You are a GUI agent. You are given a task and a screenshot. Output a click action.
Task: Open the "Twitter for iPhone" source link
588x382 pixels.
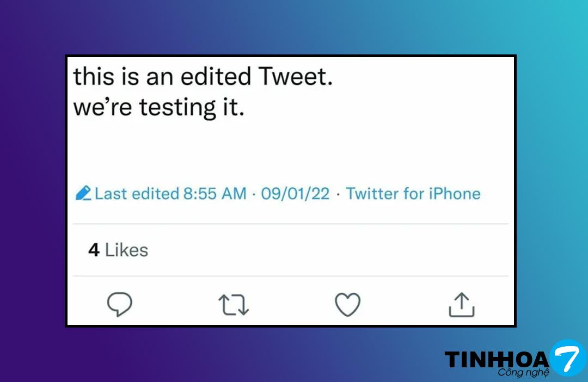413,194
